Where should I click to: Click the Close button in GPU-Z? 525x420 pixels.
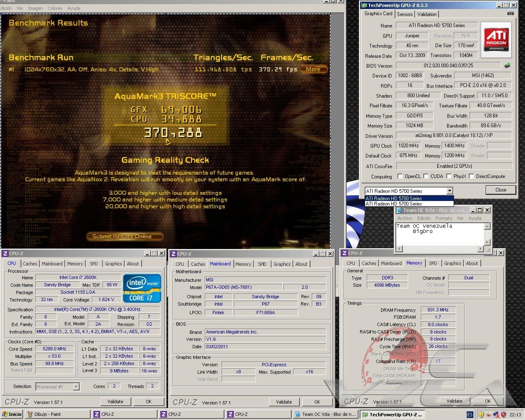tap(500, 190)
